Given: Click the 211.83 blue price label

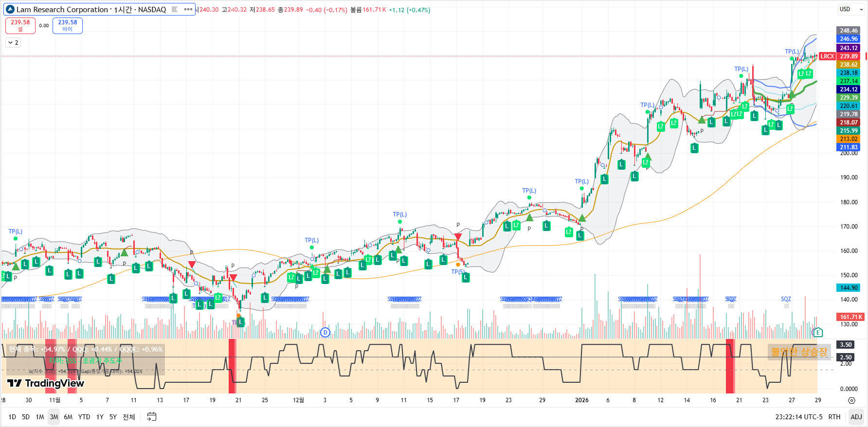Looking at the screenshot, I should [849, 147].
